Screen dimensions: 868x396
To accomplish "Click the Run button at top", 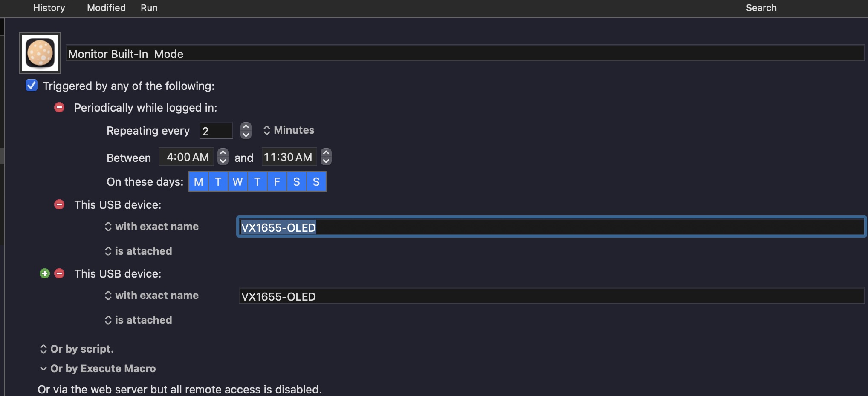I will point(149,8).
